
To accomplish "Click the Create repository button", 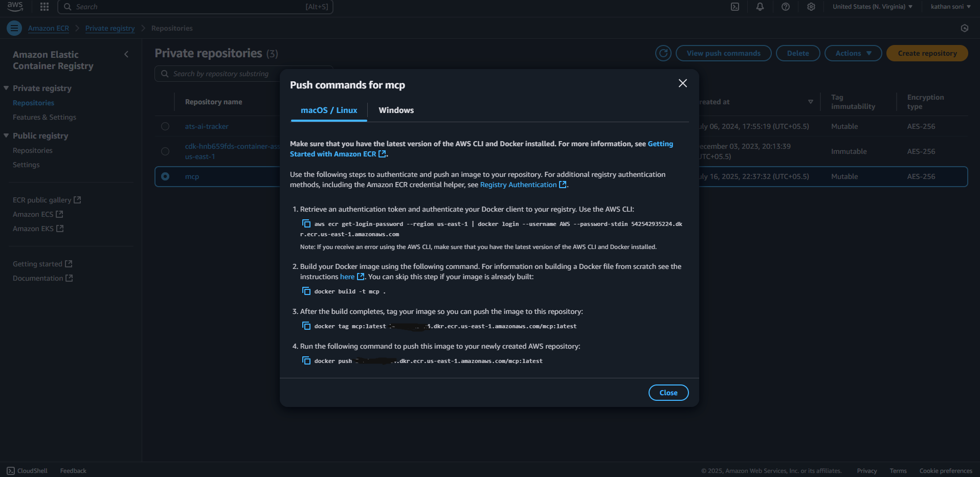I will coord(926,53).
